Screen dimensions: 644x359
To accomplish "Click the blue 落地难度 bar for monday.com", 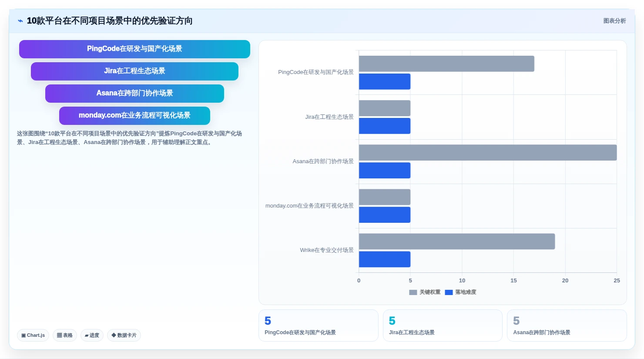I will (385, 215).
